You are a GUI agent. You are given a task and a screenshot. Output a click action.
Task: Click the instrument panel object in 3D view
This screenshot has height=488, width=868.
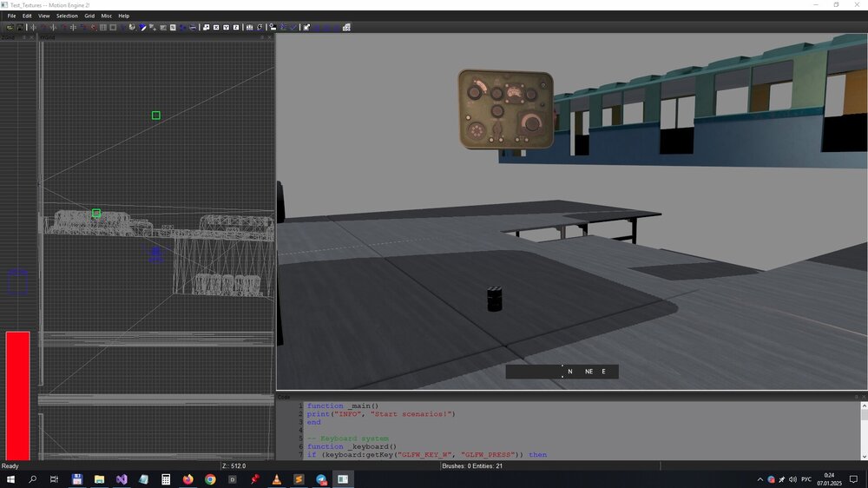pos(505,109)
